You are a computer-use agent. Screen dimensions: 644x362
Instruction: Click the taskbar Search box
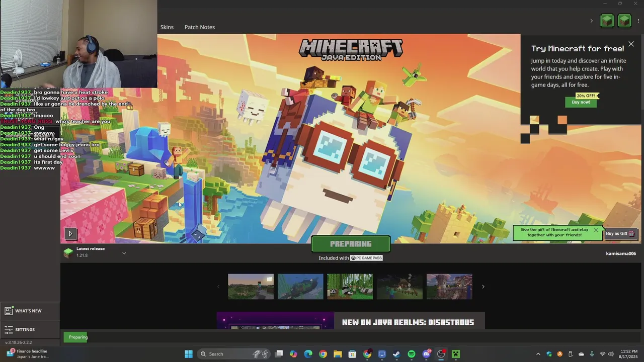(234, 354)
